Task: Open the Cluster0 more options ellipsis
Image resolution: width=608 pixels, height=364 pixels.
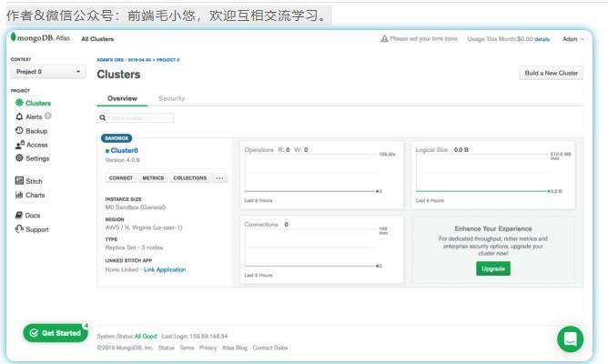Action: click(219, 178)
